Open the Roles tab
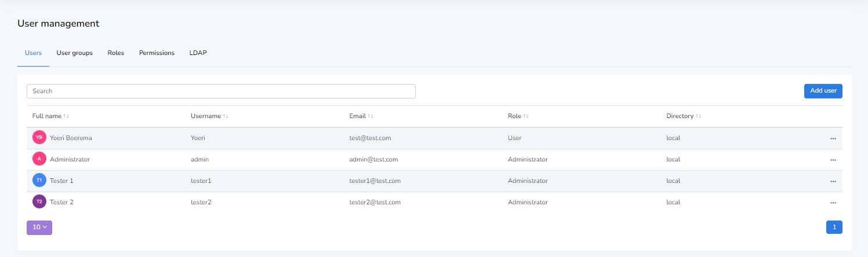Screen dimensions: 868x257 pyautogui.click(x=115, y=53)
